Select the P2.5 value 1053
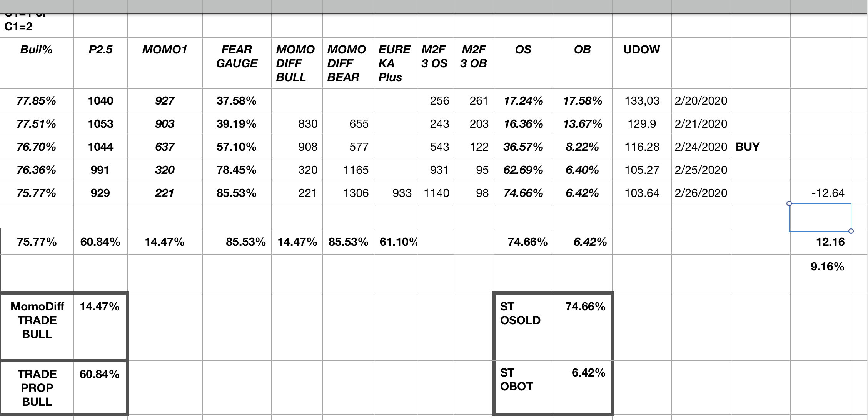 pyautogui.click(x=100, y=124)
